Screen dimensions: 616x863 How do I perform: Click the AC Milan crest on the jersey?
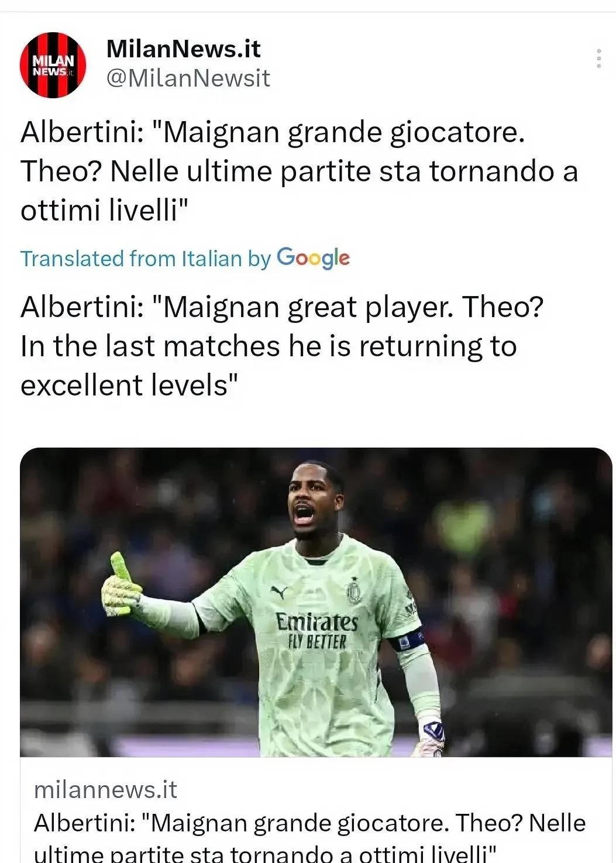pyautogui.click(x=353, y=590)
